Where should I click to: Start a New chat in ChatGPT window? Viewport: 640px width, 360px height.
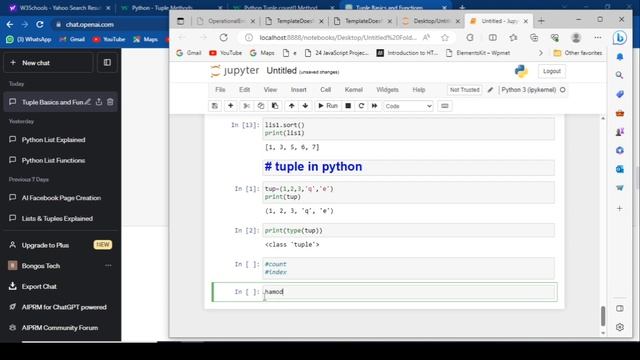(48, 63)
